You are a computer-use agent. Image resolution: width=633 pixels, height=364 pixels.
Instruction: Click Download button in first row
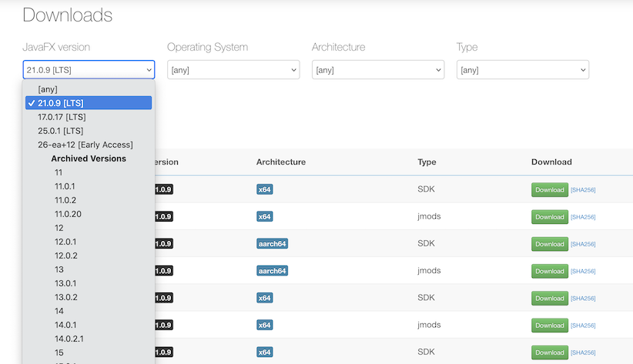(x=549, y=189)
